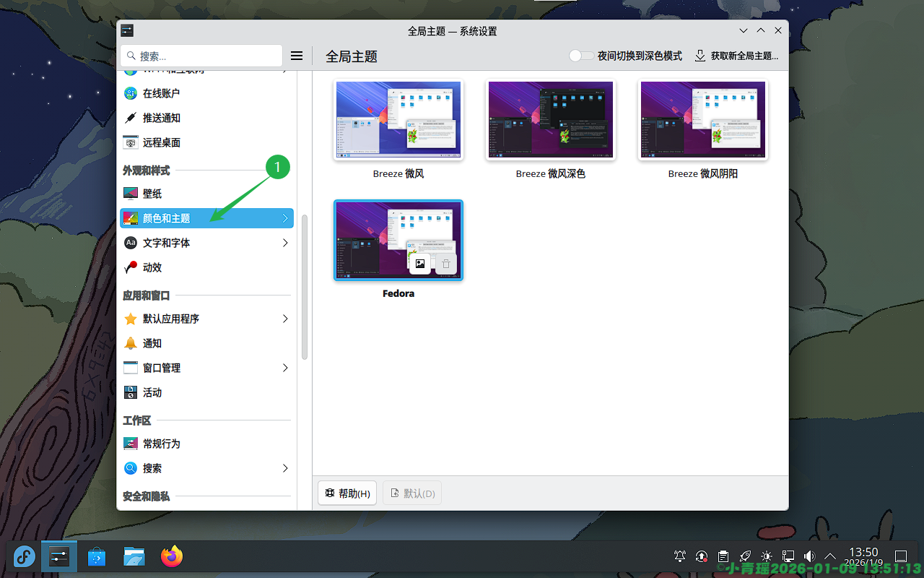Select the Breeze 微风深色 theme thumbnail
Image resolution: width=924 pixels, height=578 pixels.
point(551,120)
